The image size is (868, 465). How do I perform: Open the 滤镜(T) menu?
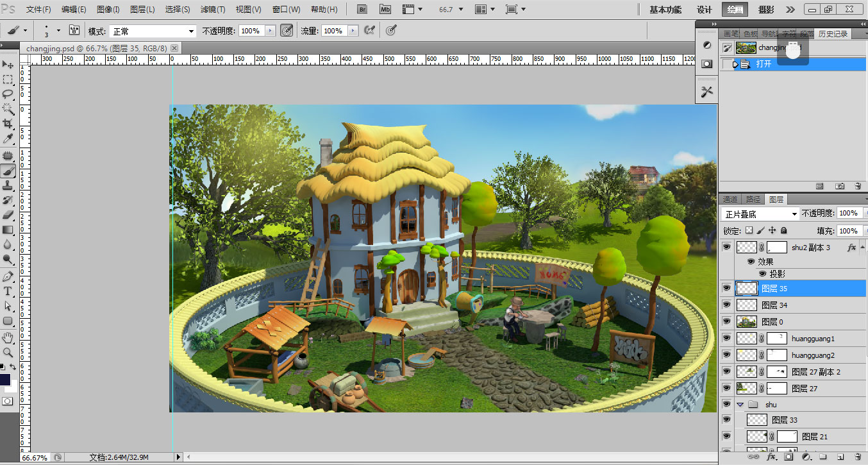coord(212,10)
